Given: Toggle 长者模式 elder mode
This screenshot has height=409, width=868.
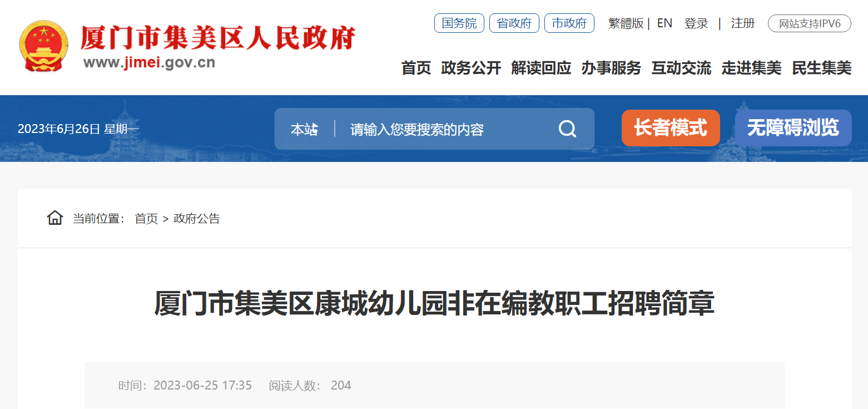Looking at the screenshot, I should click(671, 128).
